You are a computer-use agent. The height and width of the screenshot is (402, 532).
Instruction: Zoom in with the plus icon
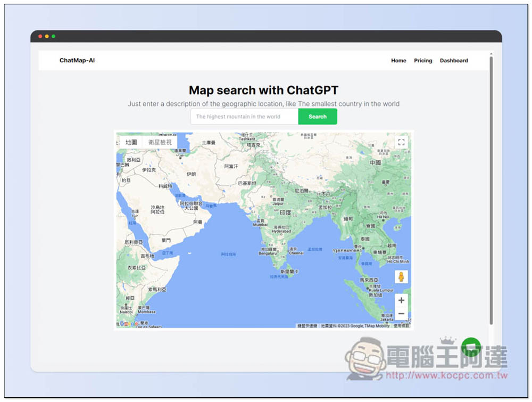tap(401, 300)
